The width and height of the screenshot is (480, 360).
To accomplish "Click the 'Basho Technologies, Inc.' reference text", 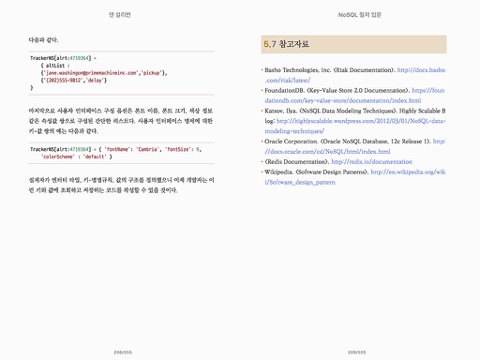I will [x=297, y=70].
